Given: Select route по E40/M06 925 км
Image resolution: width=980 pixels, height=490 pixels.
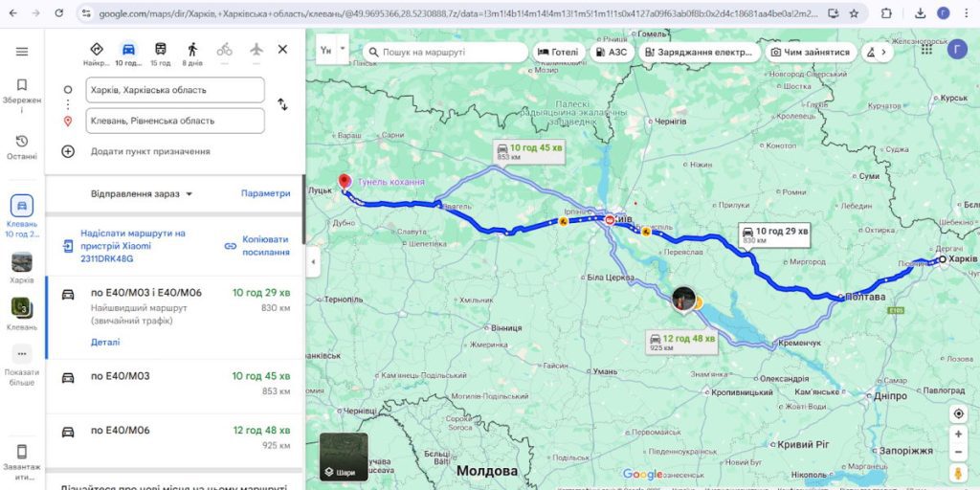Looking at the screenshot, I should (175, 440).
